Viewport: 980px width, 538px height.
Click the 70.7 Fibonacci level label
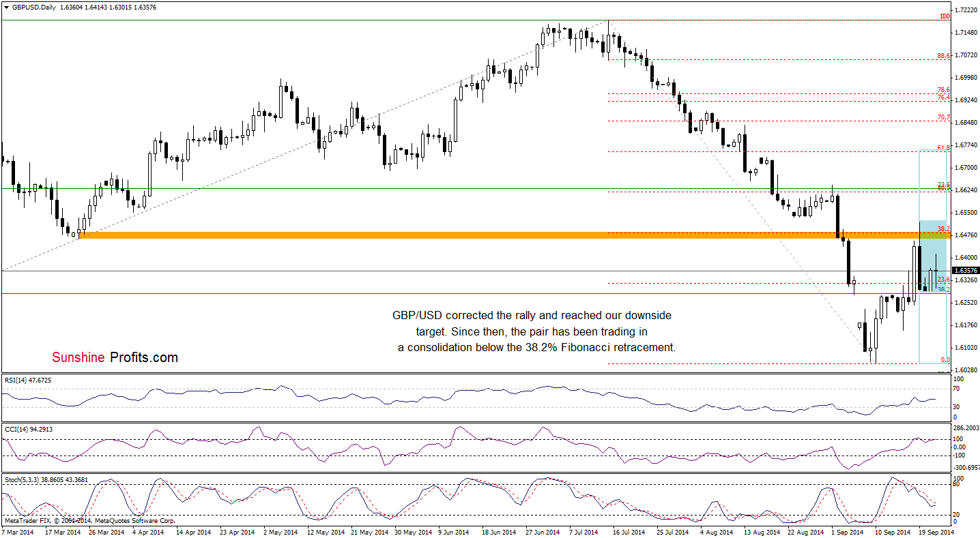click(944, 117)
